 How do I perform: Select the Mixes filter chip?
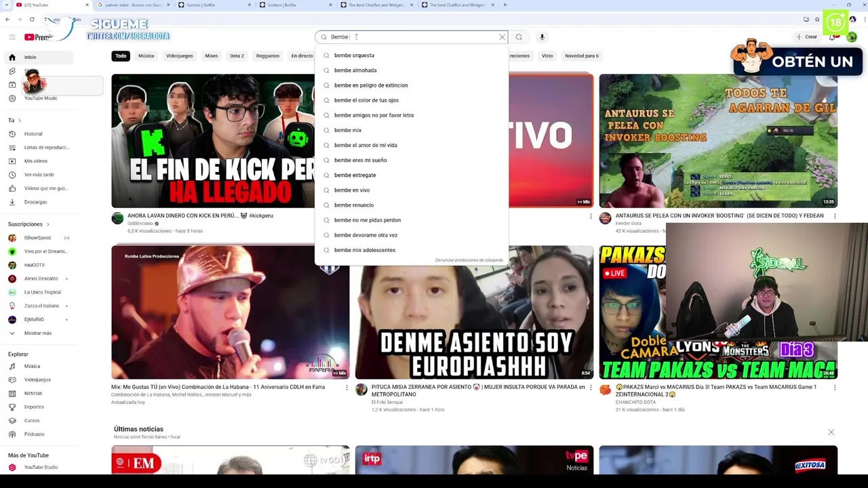[x=212, y=56]
